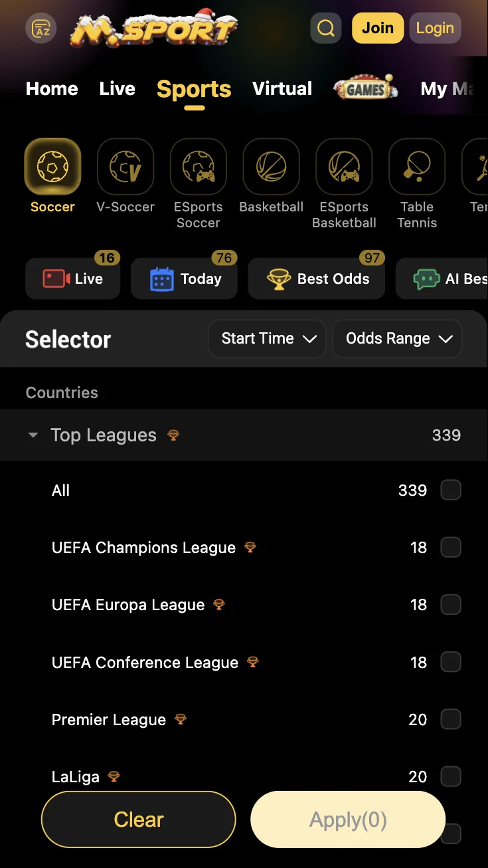Screen dimensions: 488x868
Task: Go to the Virtual tab
Action: [282, 89]
